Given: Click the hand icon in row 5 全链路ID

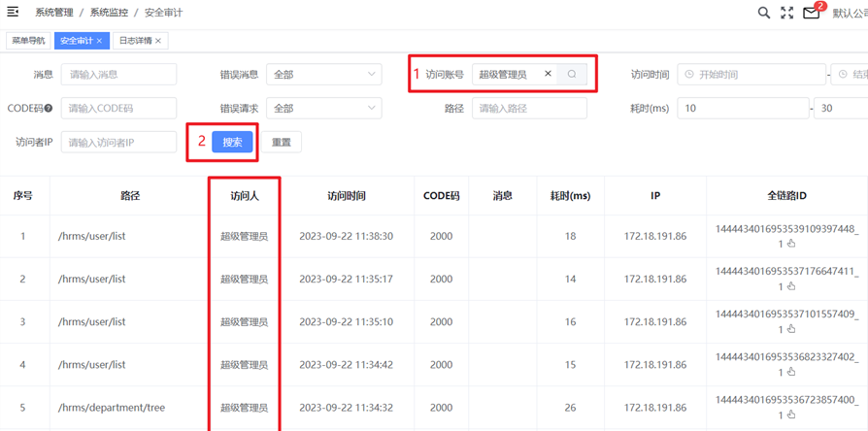Looking at the screenshot, I should click(791, 414).
